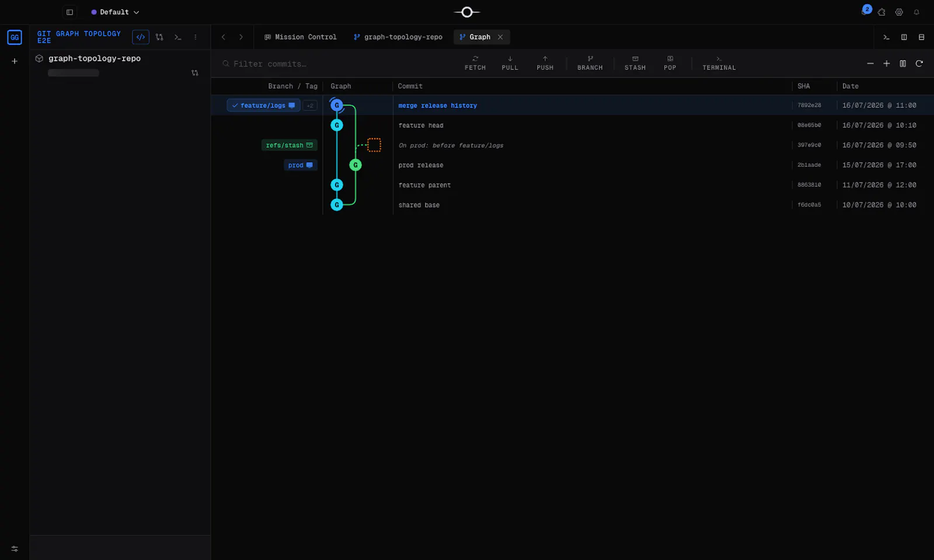The width and height of the screenshot is (934, 560).
Task: Select the 'feature head' commit row
Action: click(572, 125)
